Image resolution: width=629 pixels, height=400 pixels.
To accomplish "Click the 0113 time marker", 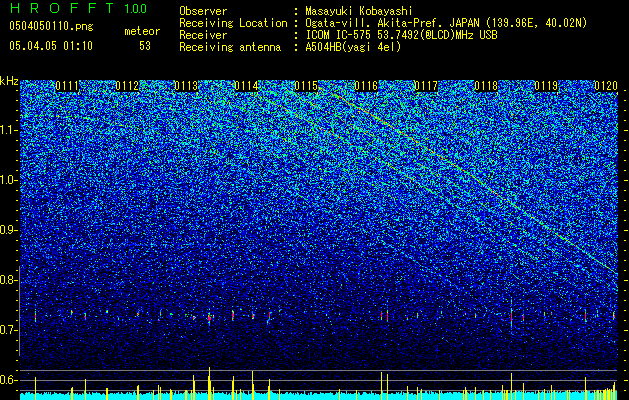I will pos(186,86).
